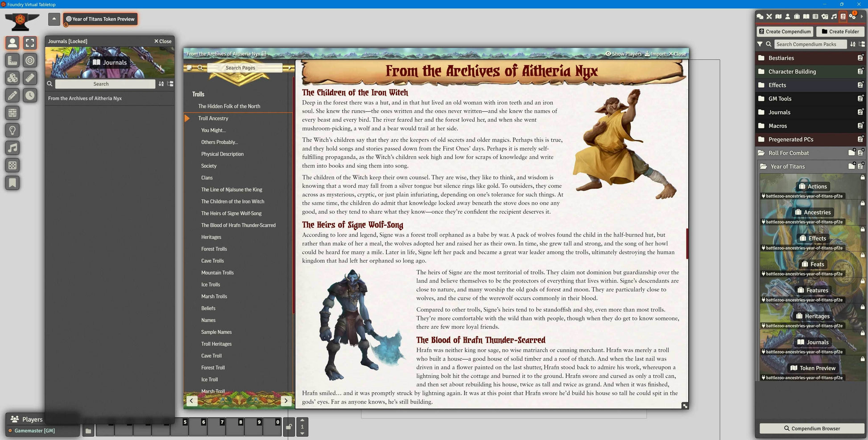This screenshot has height=440, width=868.
Task: Select the Wall controls tool
Action: click(12, 113)
